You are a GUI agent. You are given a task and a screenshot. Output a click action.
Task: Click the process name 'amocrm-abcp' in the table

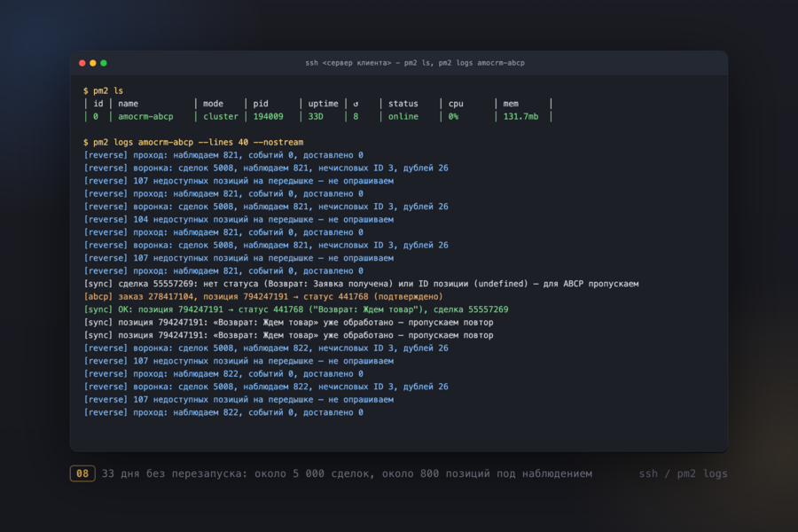pos(145,116)
